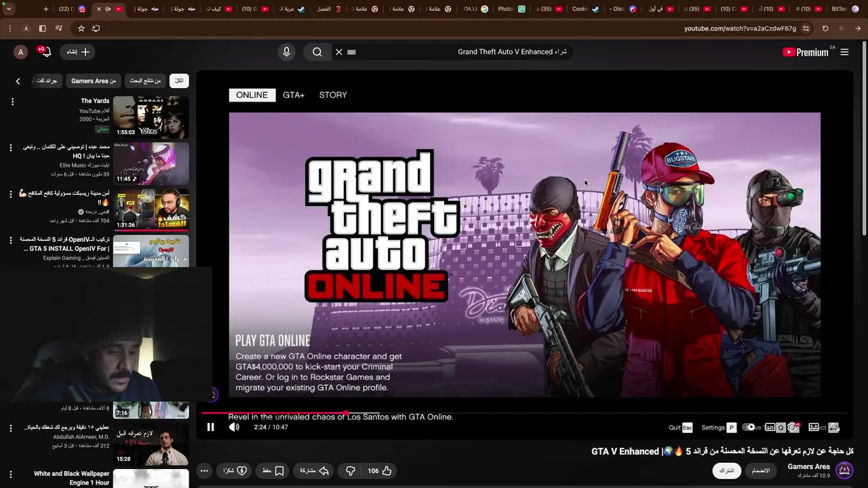Screen dimensions: 868x488
Task: Like the video with thumbs up
Action: 380,470
